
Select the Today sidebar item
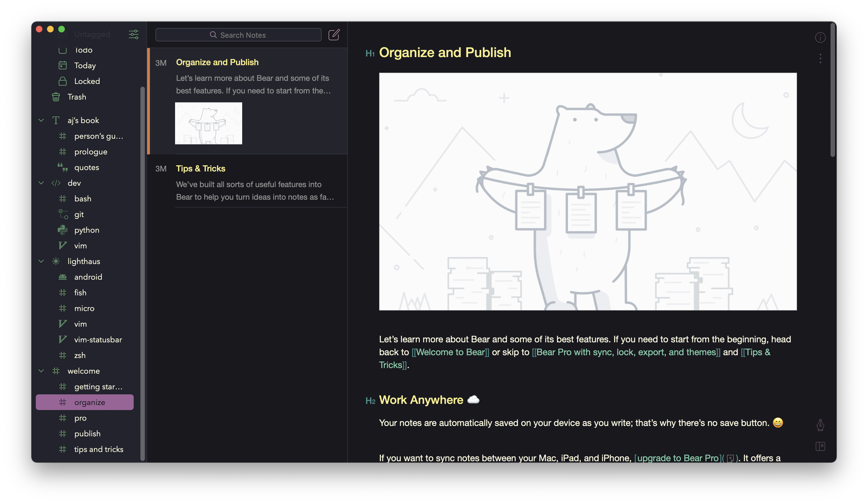[x=85, y=65]
